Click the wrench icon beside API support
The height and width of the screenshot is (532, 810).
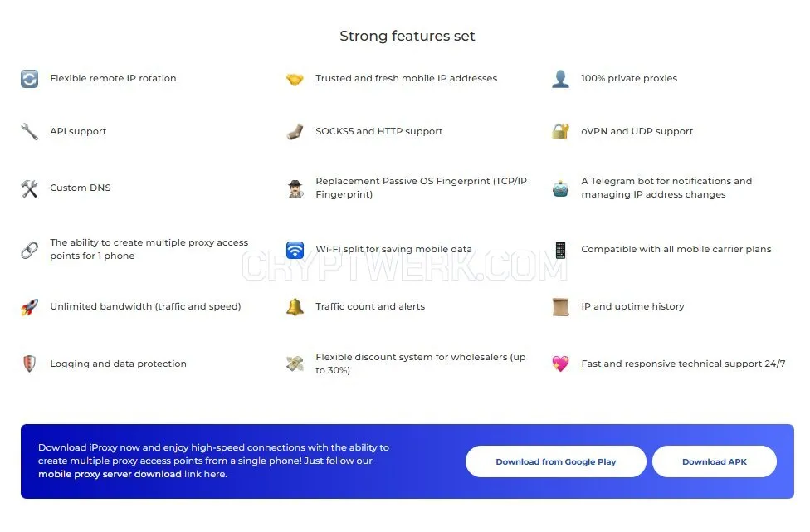click(x=29, y=132)
